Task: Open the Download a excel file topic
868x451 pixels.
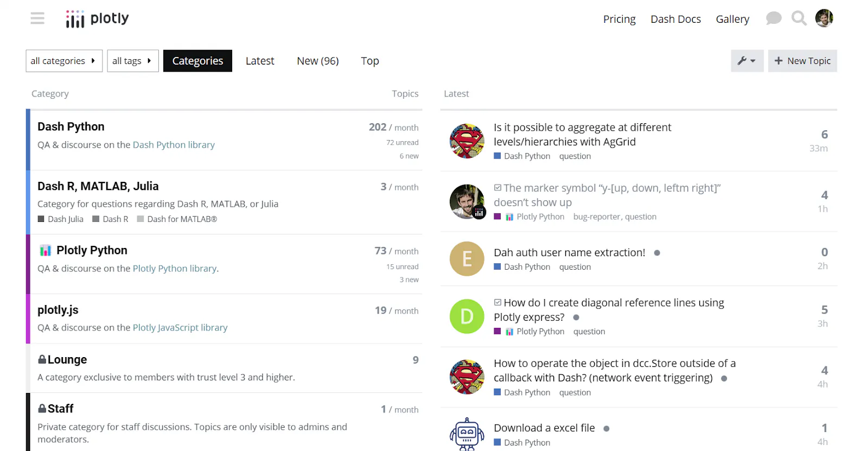Action: (x=544, y=428)
